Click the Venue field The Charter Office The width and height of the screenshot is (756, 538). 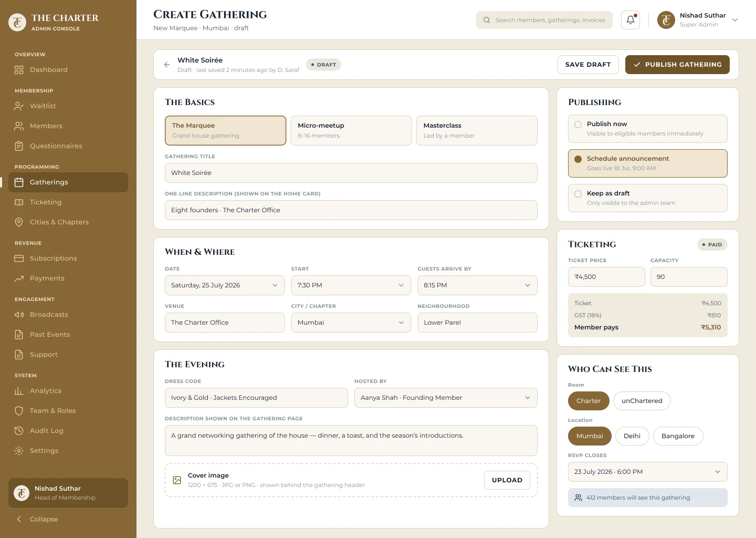click(225, 323)
